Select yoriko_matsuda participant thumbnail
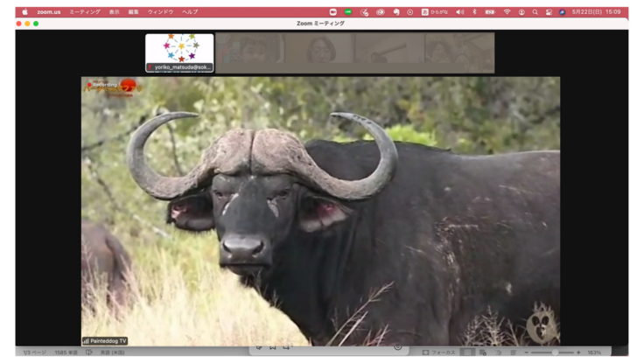Viewport: 644px width, 363px height. [x=179, y=52]
